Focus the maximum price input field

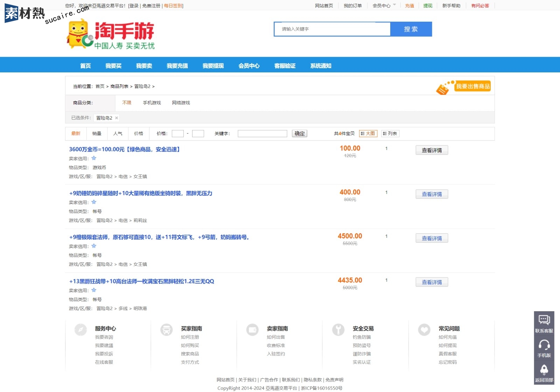point(198,134)
